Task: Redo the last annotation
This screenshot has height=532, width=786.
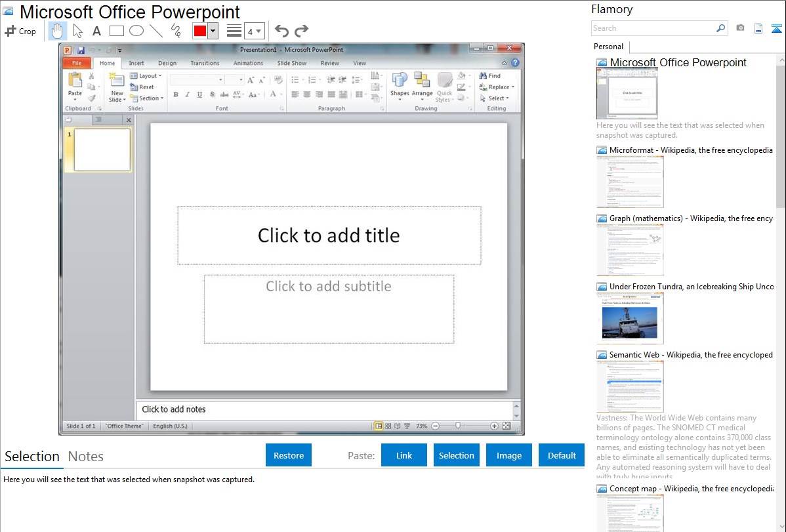Action: pyautogui.click(x=301, y=31)
